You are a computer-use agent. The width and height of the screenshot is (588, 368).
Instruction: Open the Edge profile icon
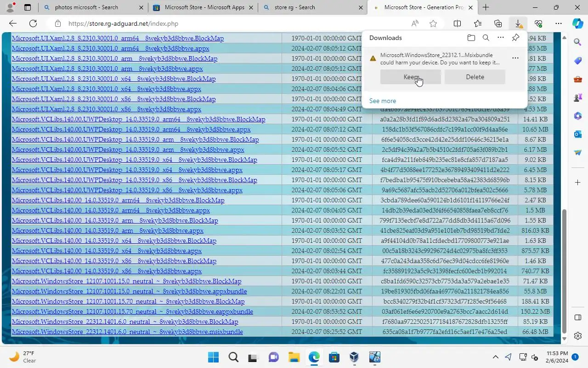pyautogui.click(x=10, y=7)
